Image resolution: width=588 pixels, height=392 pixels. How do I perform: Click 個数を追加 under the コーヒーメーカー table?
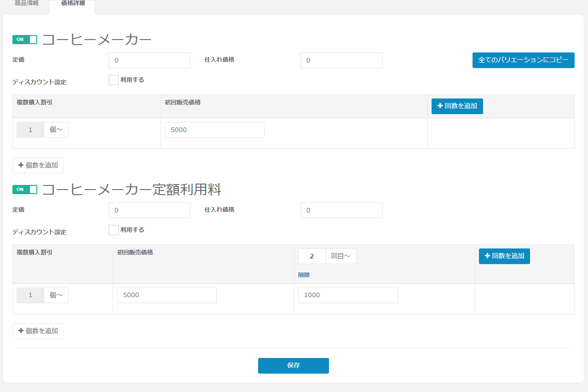point(38,166)
